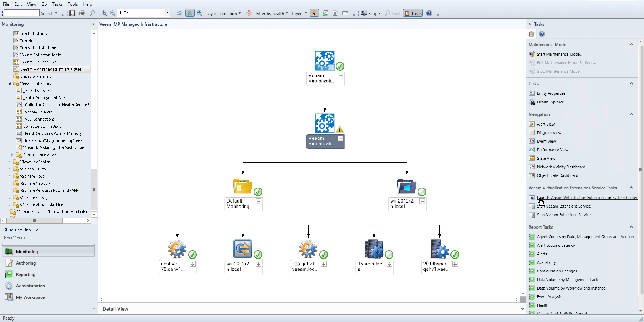Open the Help question mark icon in toolbar
This screenshot has height=322, width=644.
(429, 13)
